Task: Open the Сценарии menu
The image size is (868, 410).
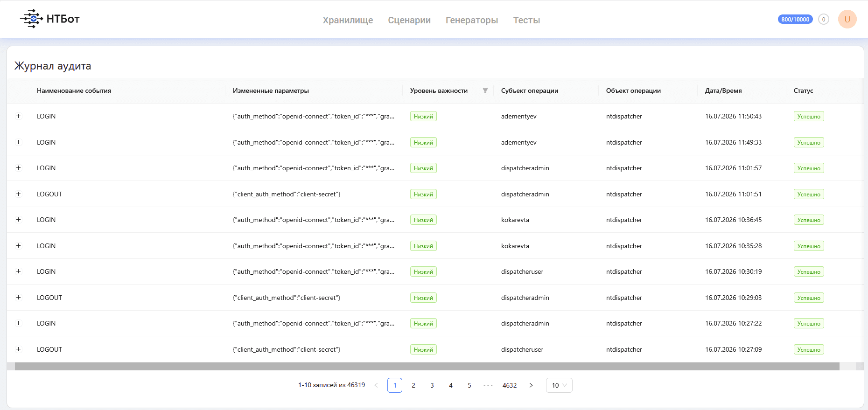Action: coord(409,20)
